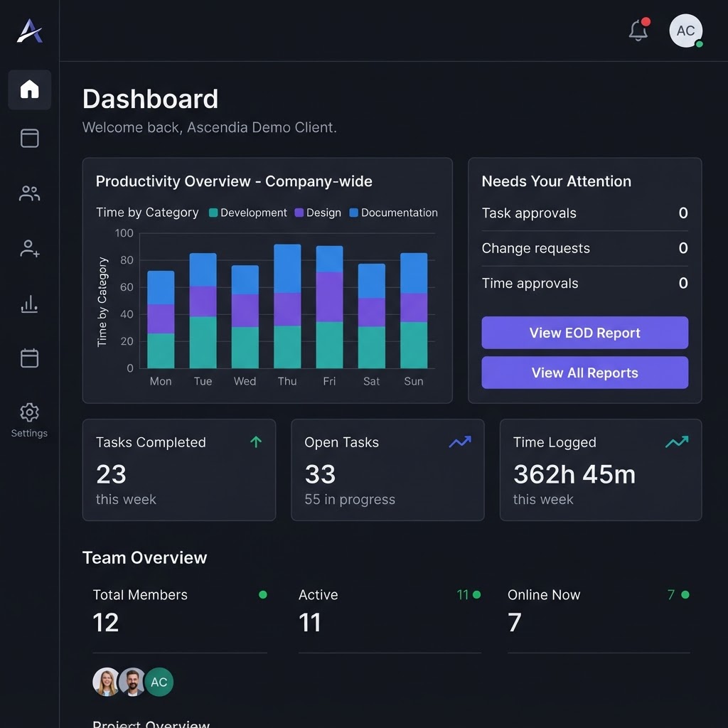This screenshot has height=728, width=728.
Task: Click the "362h 45m" value
Action: [574, 474]
